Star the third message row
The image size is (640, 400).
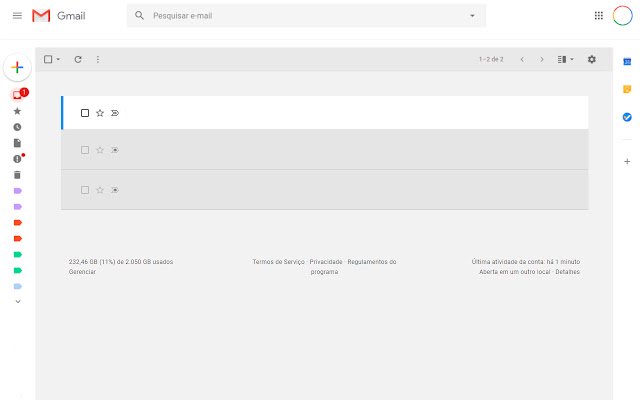[x=100, y=190]
